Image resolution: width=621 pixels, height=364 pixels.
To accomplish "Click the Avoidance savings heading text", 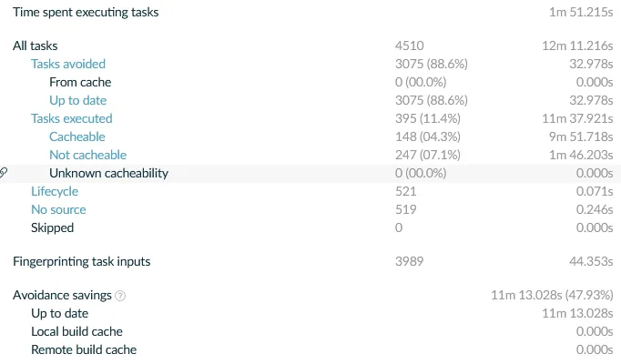I will [x=62, y=296].
